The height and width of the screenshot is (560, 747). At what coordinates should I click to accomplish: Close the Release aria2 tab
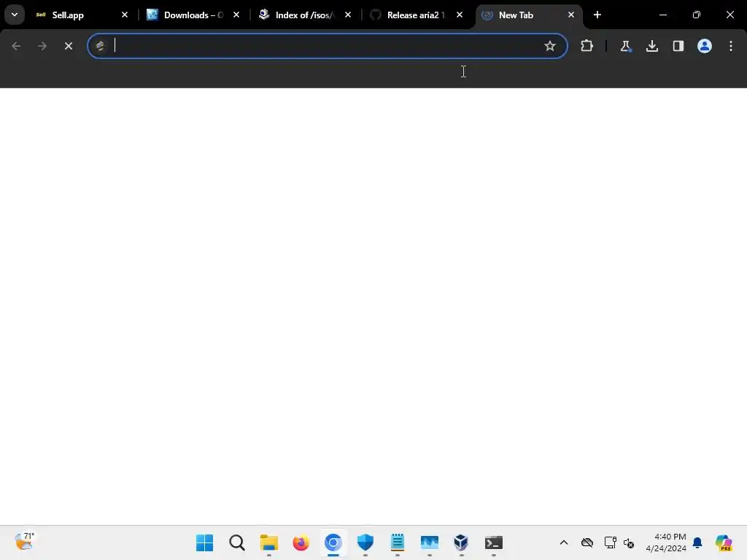pos(460,15)
